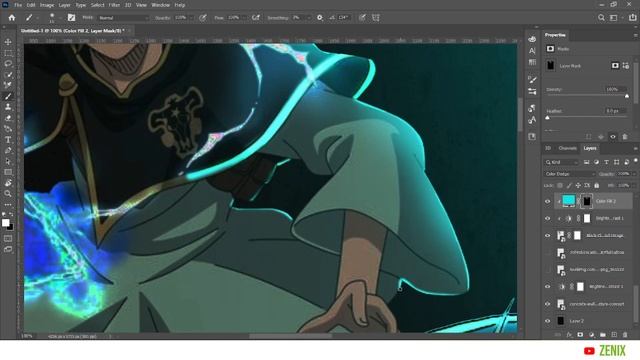Create a new layer icon
This screenshot has height=360, width=640.
point(614,335)
